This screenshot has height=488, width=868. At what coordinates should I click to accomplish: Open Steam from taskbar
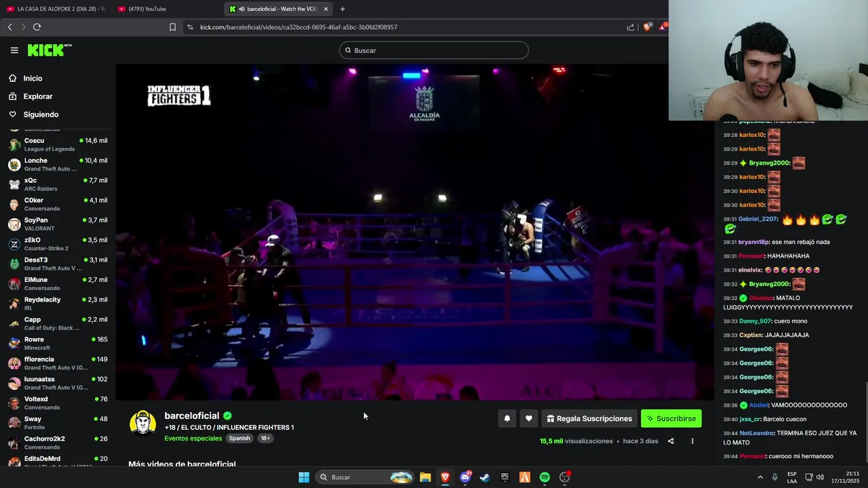tap(485, 477)
